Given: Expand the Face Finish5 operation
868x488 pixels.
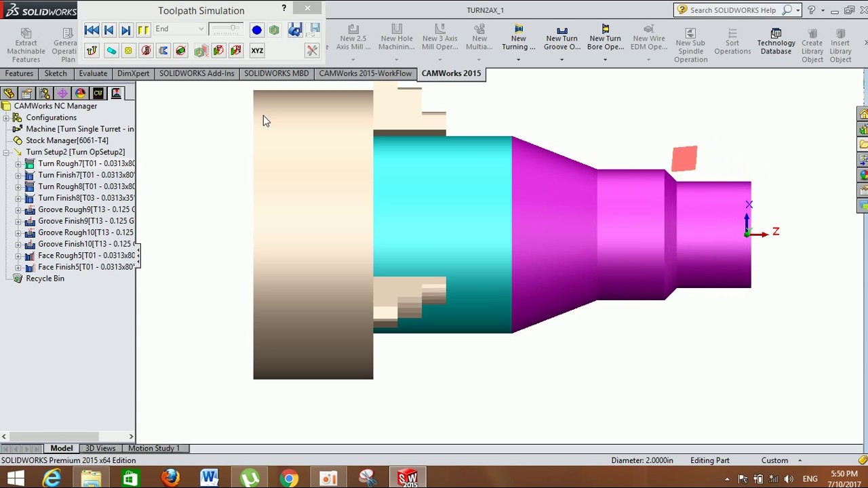Looking at the screenshot, I should pyautogui.click(x=18, y=268).
